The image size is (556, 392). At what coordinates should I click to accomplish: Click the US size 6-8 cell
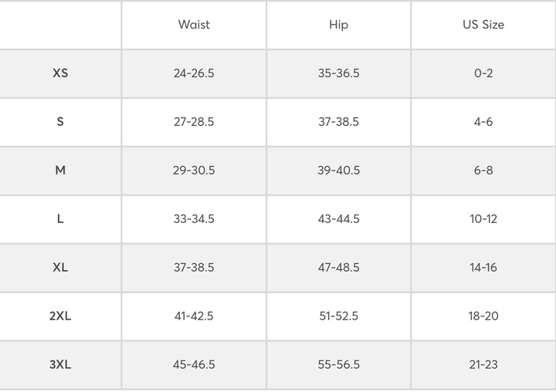point(483,171)
